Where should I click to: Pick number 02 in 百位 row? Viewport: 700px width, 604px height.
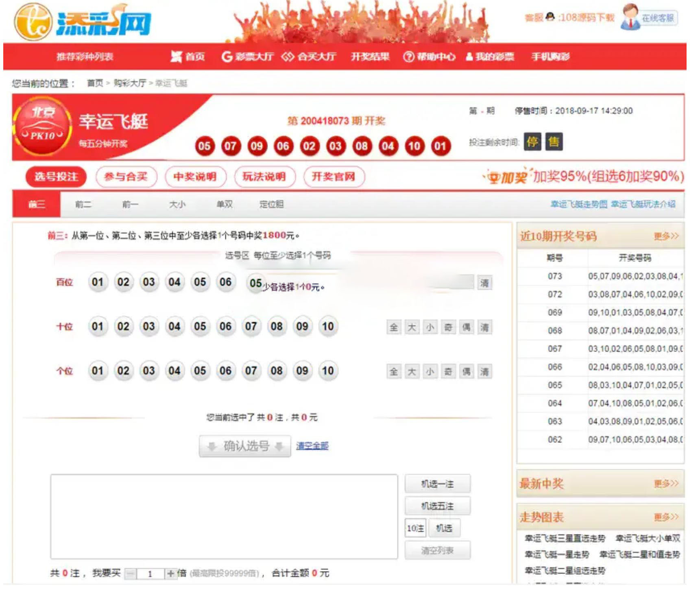pos(123,282)
